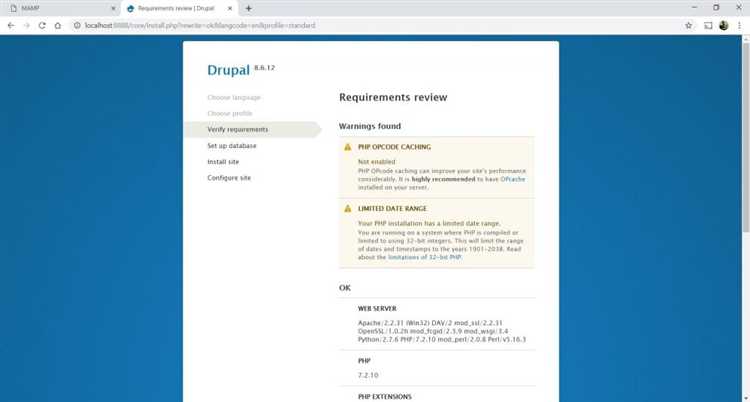Select the Requirements review | Drupal tab
This screenshot has width=750, height=402.
(179, 9)
